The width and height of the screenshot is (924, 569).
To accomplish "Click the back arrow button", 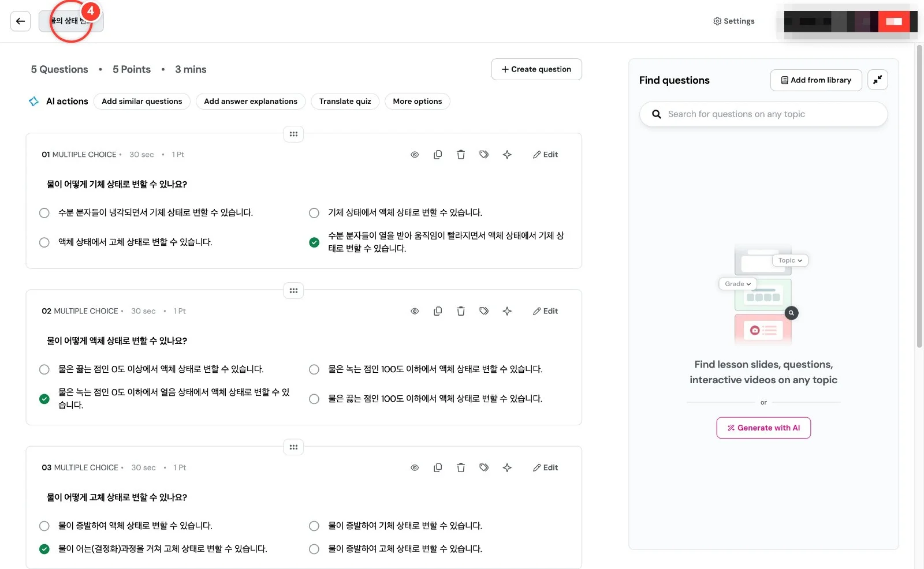I will [20, 21].
